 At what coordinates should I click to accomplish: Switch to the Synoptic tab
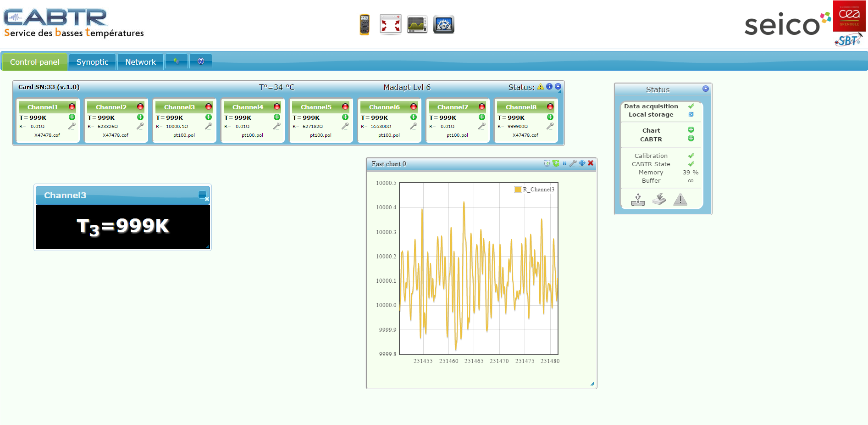[x=93, y=62]
